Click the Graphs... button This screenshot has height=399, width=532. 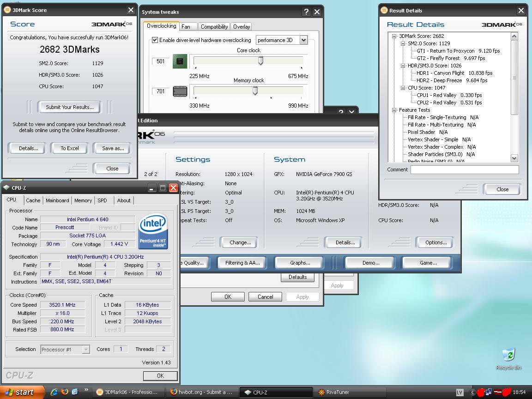[x=300, y=263]
